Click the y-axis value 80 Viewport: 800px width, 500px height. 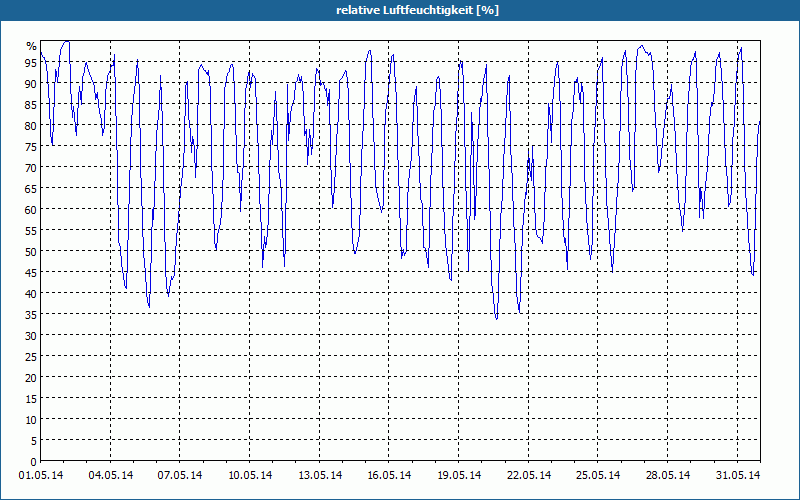click(31, 126)
